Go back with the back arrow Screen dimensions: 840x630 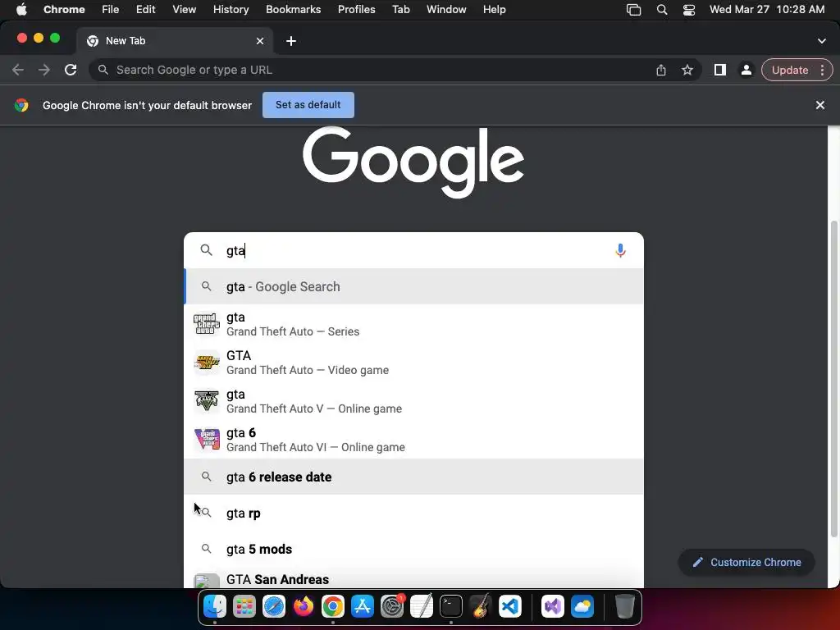(x=18, y=70)
